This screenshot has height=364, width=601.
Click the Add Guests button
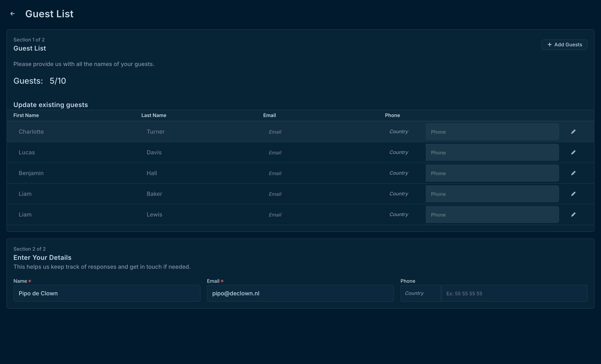pyautogui.click(x=564, y=45)
